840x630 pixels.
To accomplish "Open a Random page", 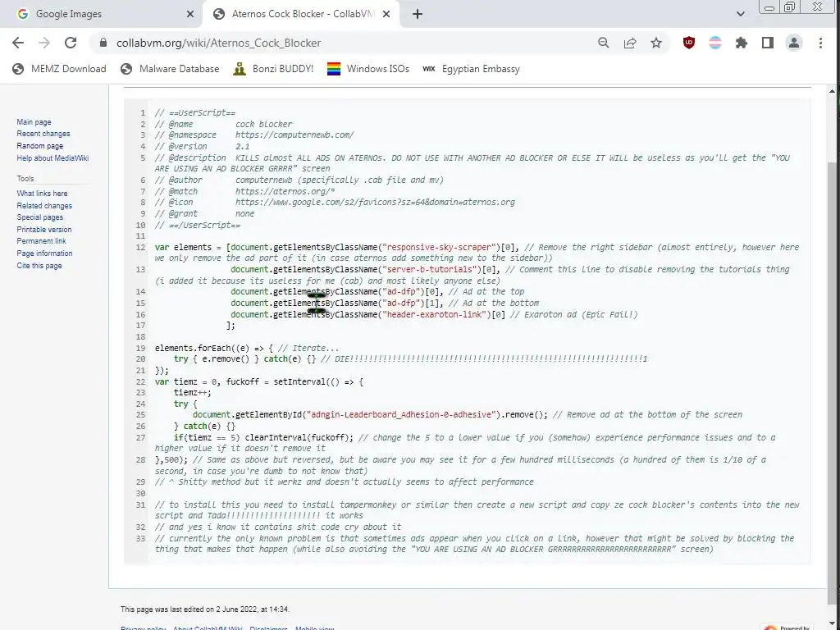I will (x=39, y=146).
